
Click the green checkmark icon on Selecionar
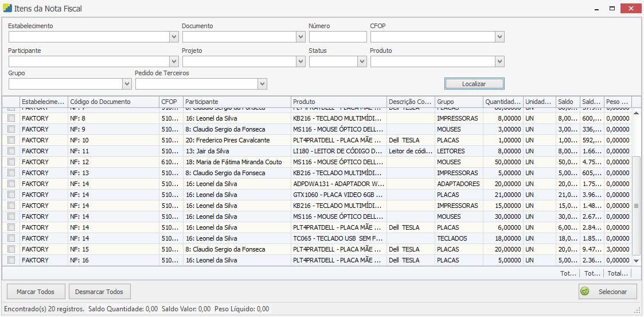coord(585,292)
